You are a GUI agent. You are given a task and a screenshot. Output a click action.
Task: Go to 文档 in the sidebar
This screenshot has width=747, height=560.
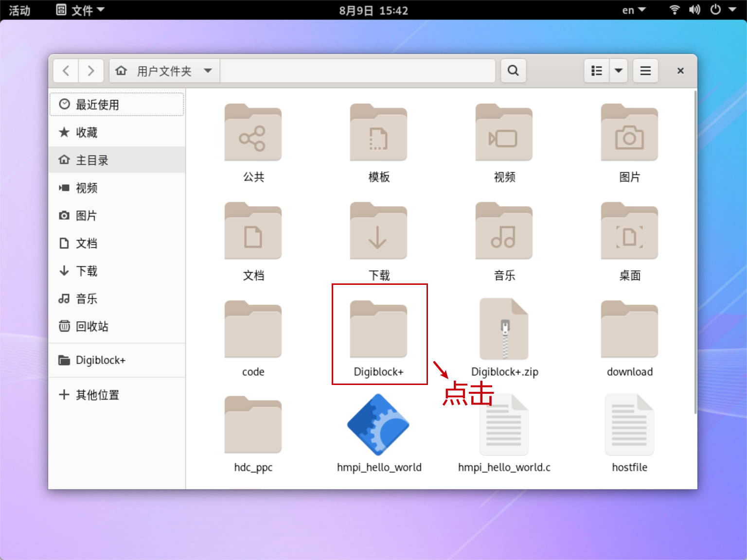pos(117,243)
